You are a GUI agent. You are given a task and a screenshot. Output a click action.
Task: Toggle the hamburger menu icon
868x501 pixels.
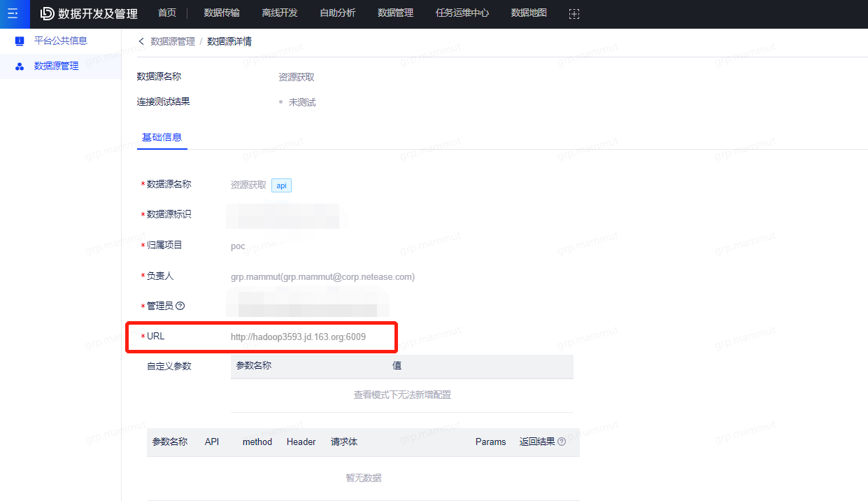13,13
